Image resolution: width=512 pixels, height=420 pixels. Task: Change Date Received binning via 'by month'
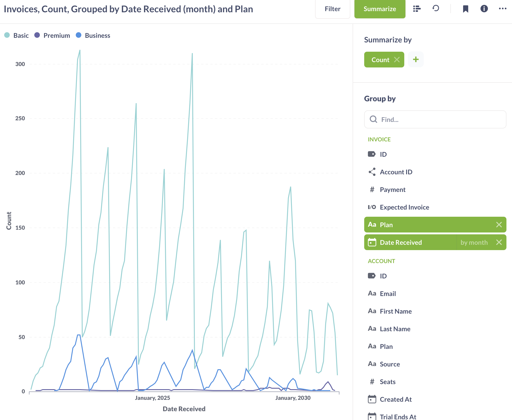[x=474, y=242]
